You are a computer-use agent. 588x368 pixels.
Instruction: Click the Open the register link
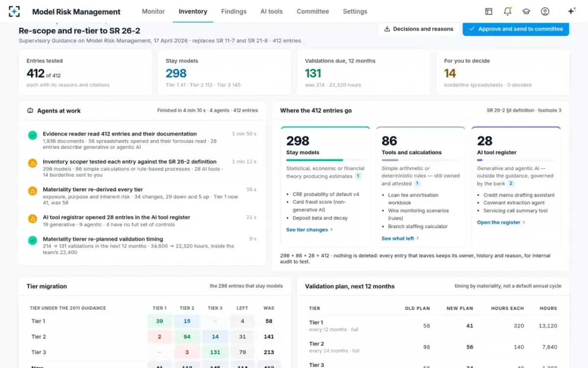coord(501,222)
